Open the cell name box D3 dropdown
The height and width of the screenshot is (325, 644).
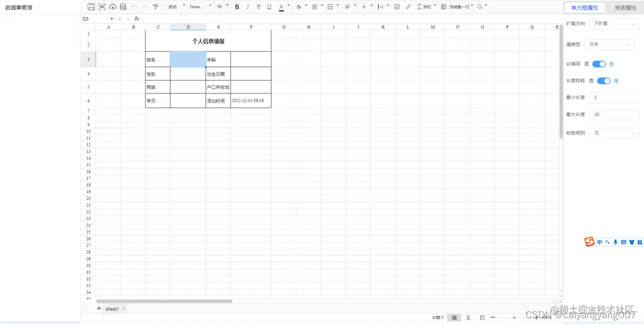pyautogui.click(x=112, y=19)
